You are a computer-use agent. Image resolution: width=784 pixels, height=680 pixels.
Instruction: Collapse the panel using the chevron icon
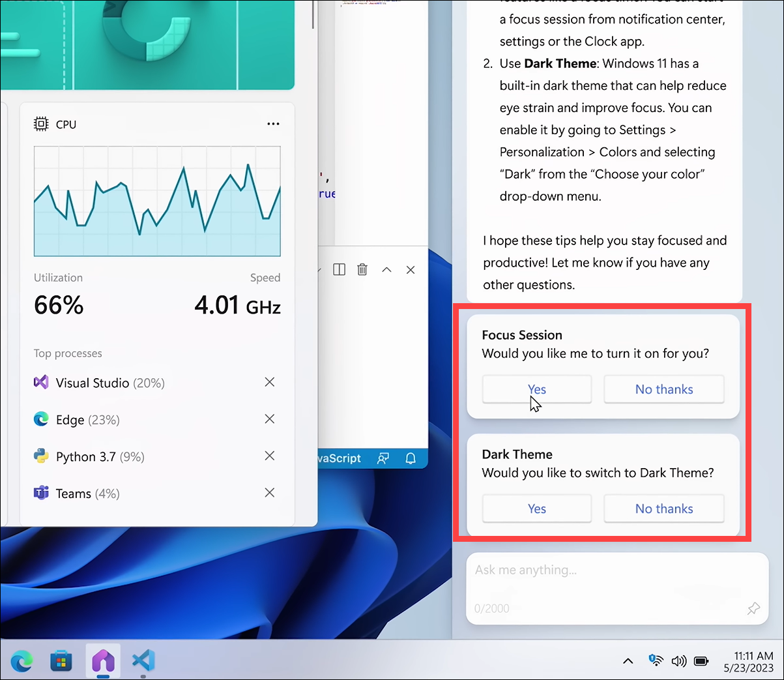[x=386, y=269]
